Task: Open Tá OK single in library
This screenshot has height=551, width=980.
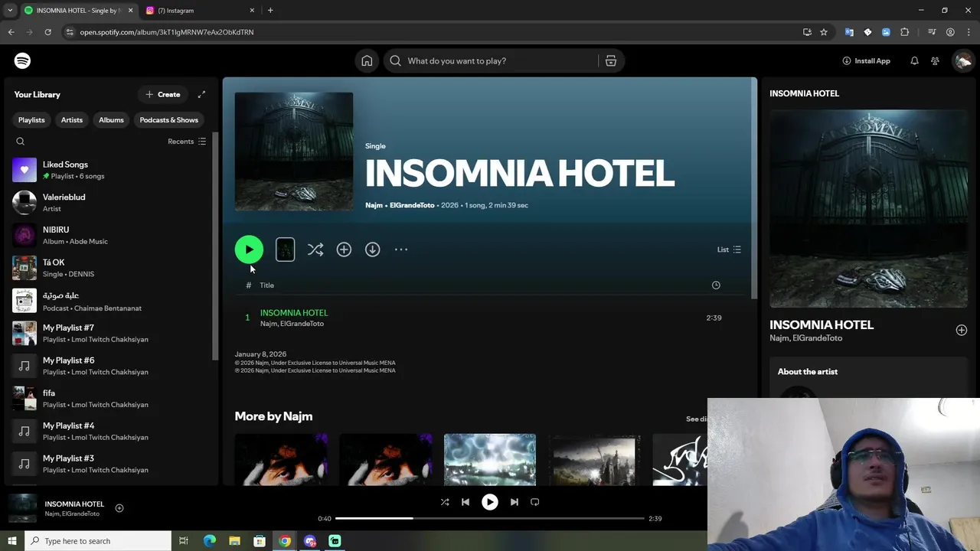Action: click(110, 268)
